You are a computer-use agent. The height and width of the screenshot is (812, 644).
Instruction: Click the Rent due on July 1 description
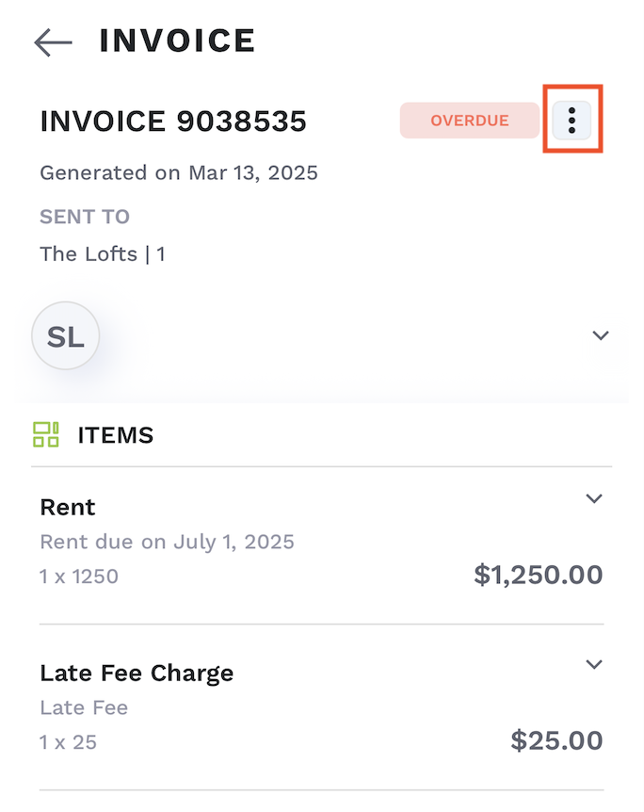[167, 542]
